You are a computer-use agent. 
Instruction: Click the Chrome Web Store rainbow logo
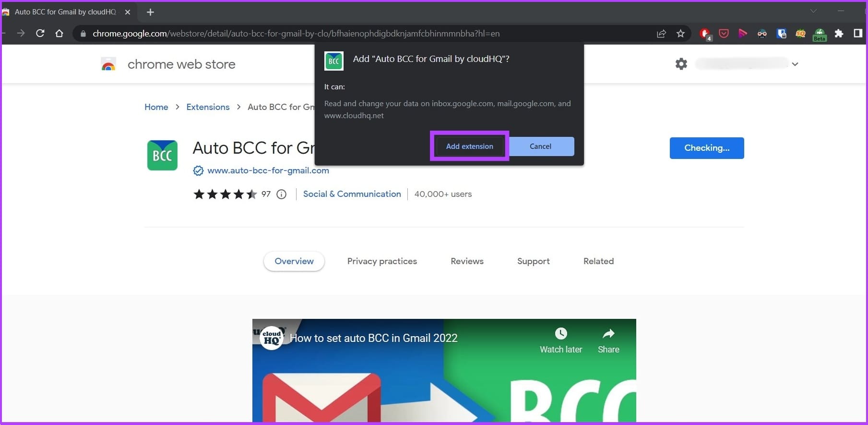click(x=108, y=64)
